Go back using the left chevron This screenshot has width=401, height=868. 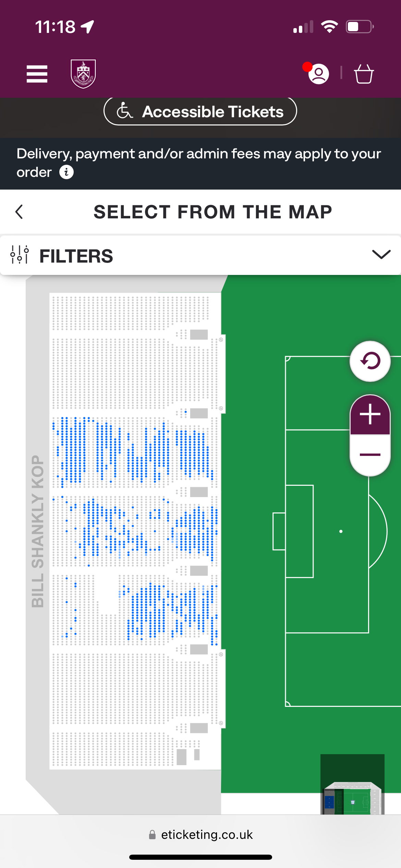(20, 212)
